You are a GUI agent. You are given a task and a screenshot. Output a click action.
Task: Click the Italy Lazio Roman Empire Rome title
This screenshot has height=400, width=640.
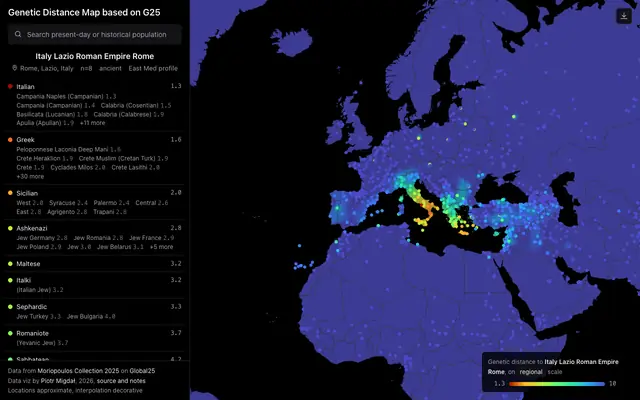pyautogui.click(x=95, y=56)
